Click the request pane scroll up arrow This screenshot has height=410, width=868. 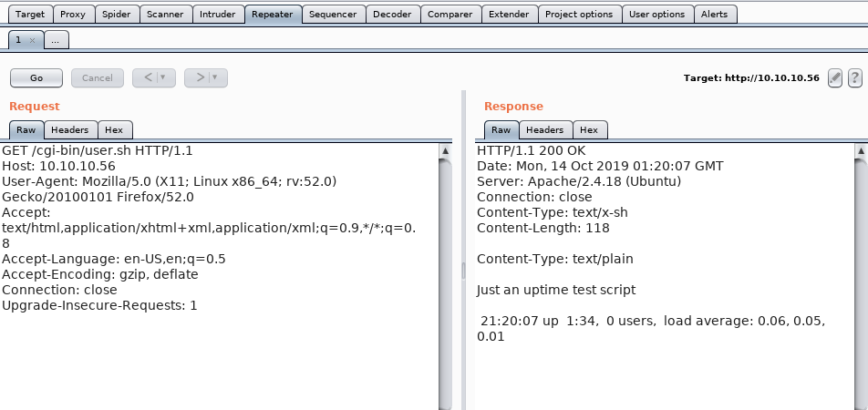(445, 150)
